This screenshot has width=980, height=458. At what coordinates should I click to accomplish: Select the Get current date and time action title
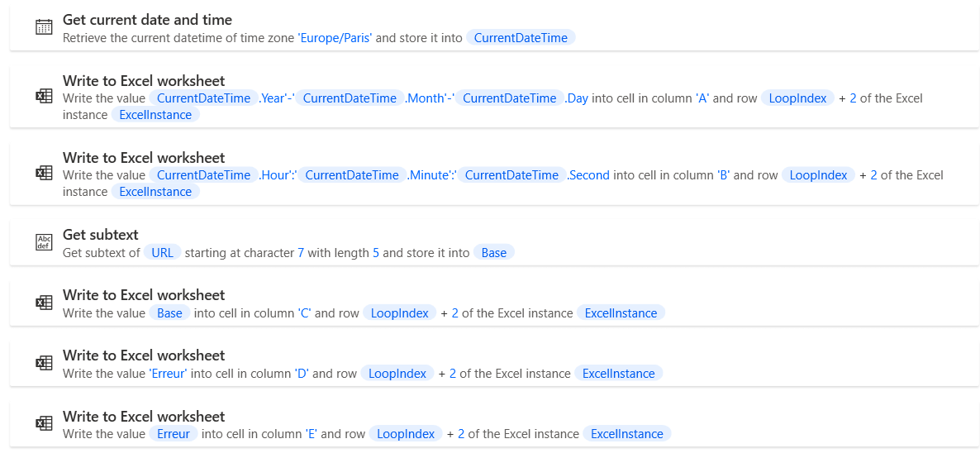pyautogui.click(x=147, y=20)
